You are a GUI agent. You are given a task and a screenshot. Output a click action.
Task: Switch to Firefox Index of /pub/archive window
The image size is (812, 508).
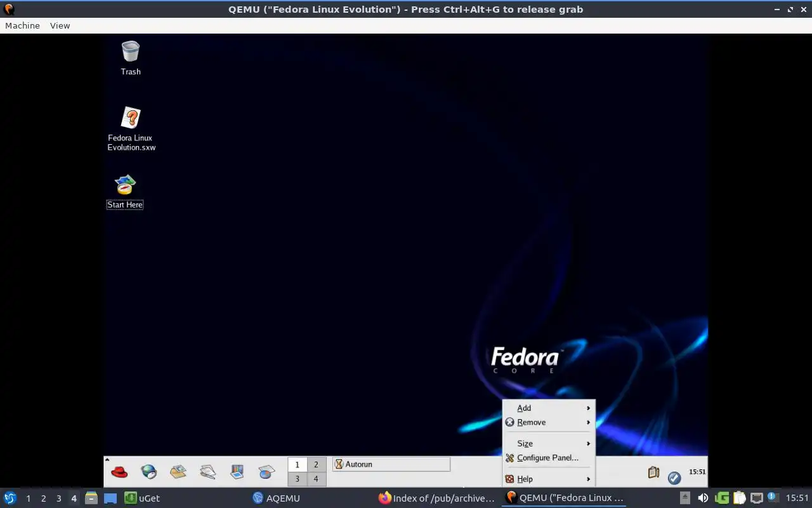[x=436, y=498]
